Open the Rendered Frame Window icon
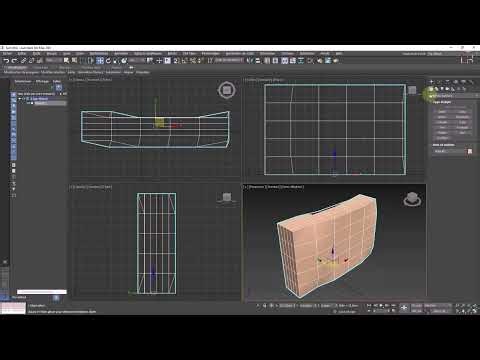This screenshot has height=360, width=480. coord(328,61)
